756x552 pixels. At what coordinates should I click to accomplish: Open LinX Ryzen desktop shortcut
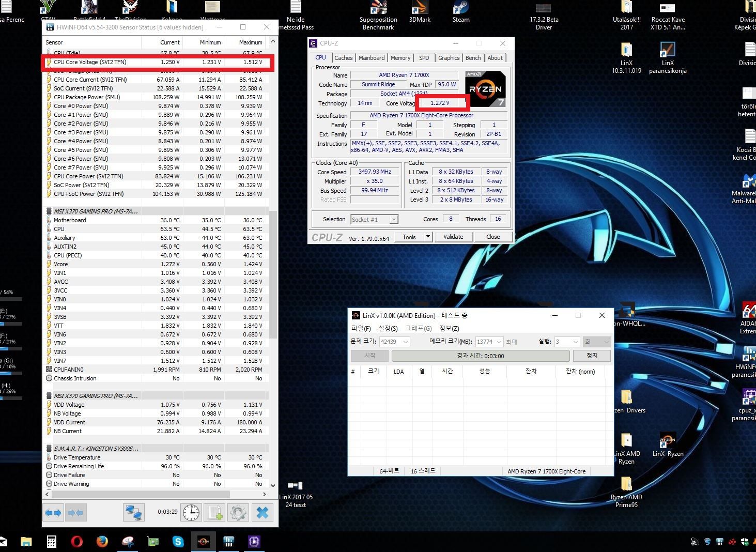pos(668,445)
